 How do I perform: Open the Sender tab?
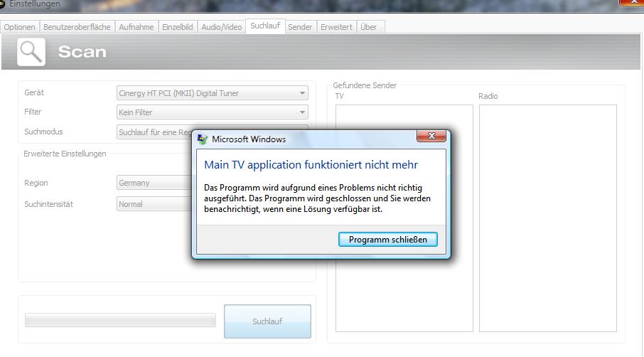click(x=300, y=27)
